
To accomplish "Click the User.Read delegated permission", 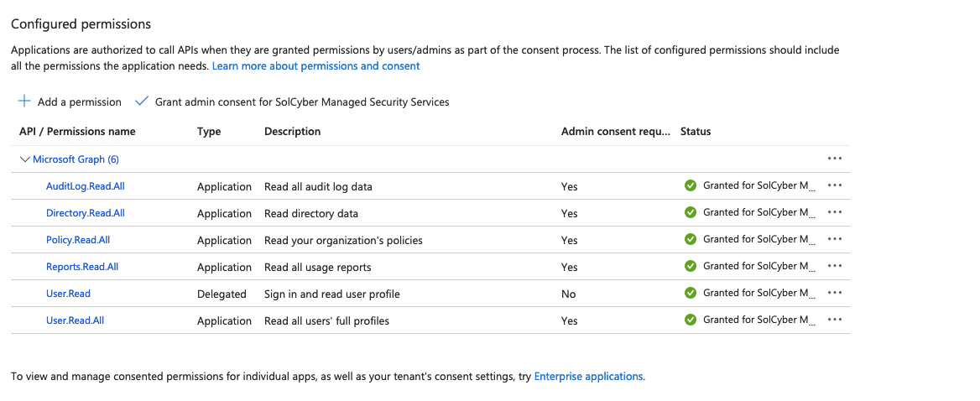I will pos(68,294).
